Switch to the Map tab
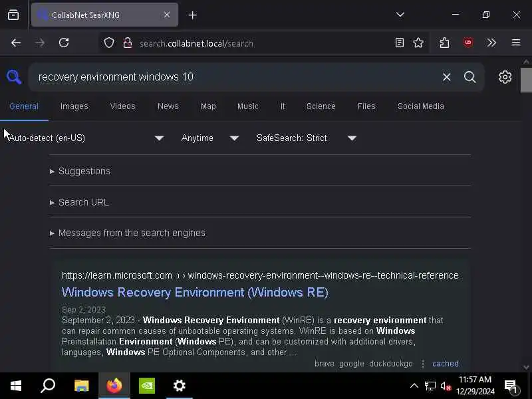 point(208,106)
